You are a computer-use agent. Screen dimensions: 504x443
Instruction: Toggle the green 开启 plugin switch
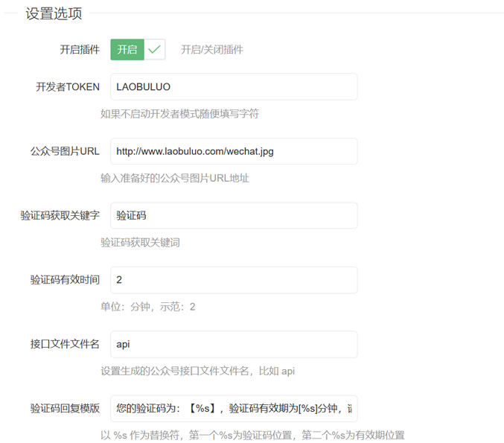tap(127, 50)
